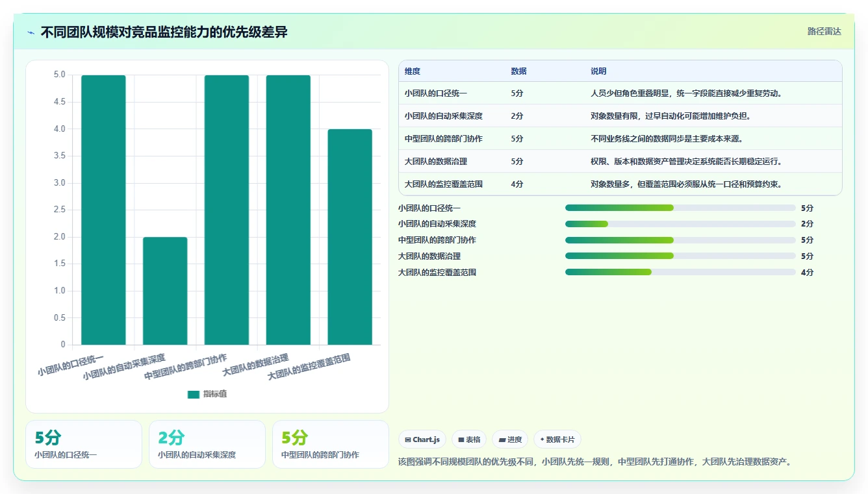Image resolution: width=868 pixels, height=494 pixels.
Task: Click the 4分 value in table
Action: point(517,184)
